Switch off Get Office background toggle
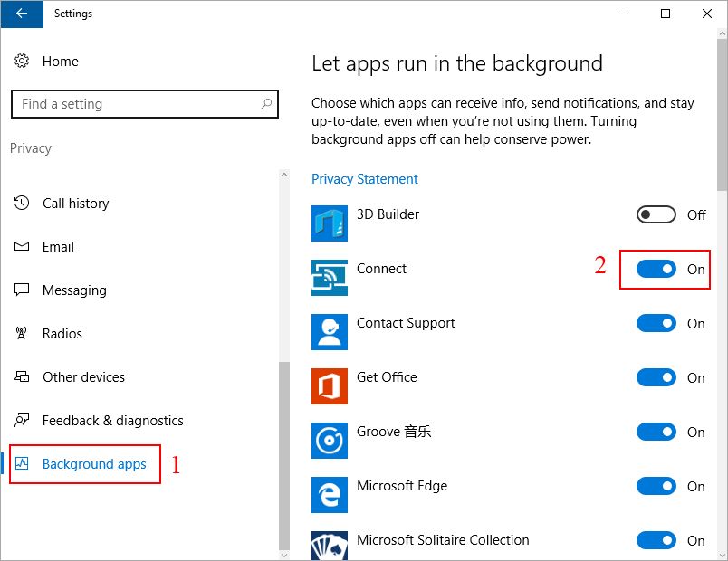The height and width of the screenshot is (561, 728). tap(656, 377)
